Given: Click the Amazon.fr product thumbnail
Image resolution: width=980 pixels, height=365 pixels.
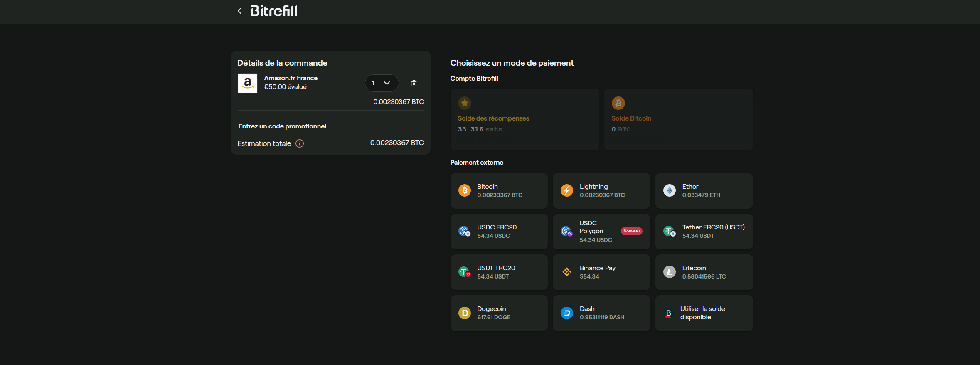Looking at the screenshot, I should tap(248, 83).
